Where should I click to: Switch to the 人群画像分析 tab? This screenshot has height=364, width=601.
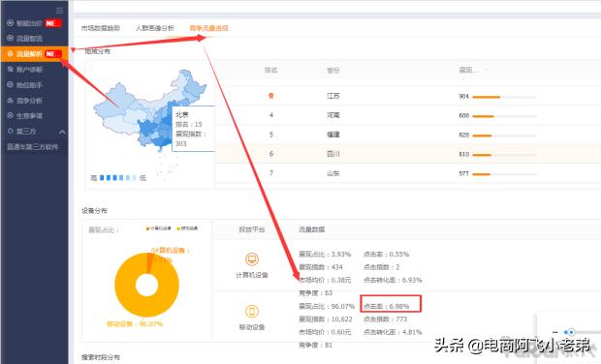coord(155,28)
